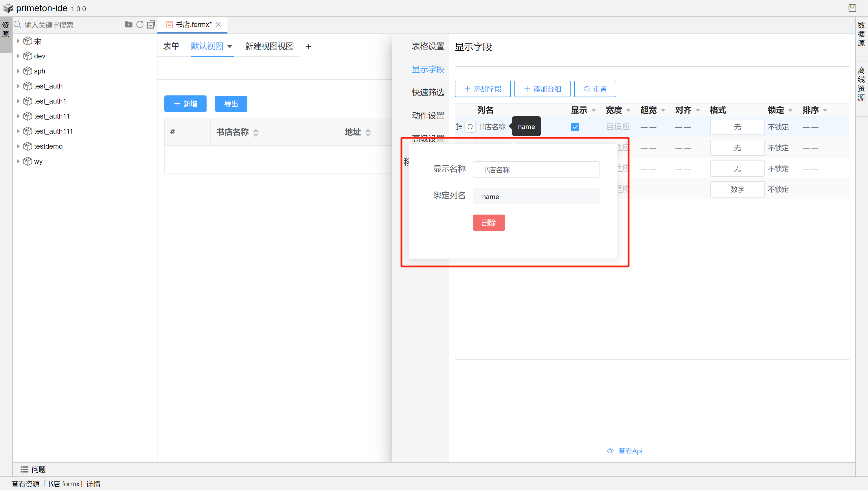This screenshot has width=868, height=491.
Task: Click 自适应 width in the 书店名称 row
Action: pyautogui.click(x=618, y=127)
